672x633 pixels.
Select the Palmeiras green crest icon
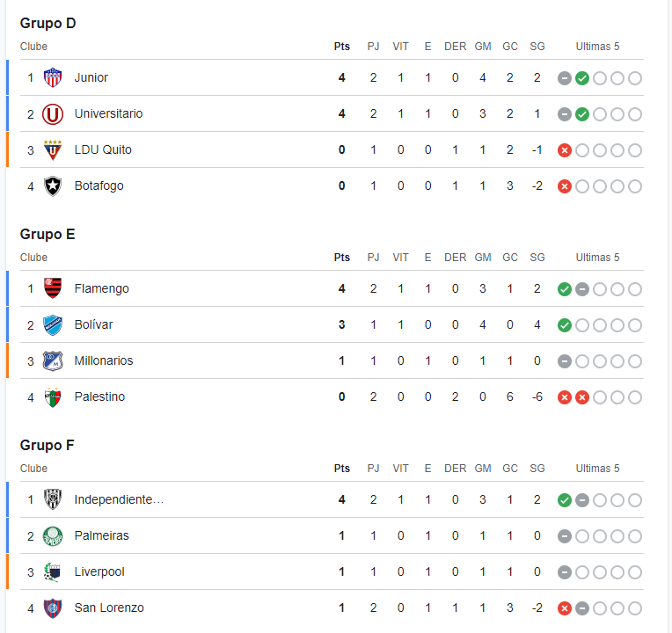[x=53, y=535]
